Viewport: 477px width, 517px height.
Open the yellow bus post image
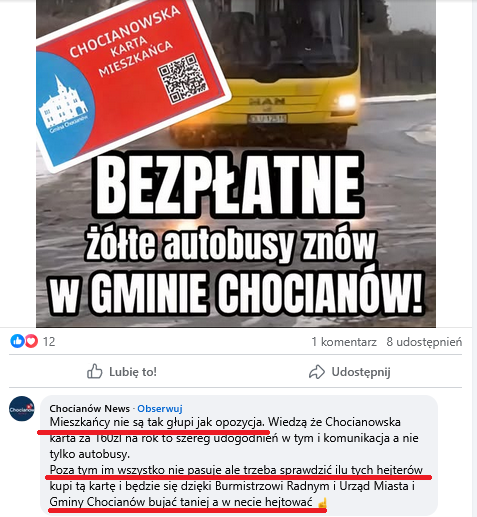[x=236, y=164]
